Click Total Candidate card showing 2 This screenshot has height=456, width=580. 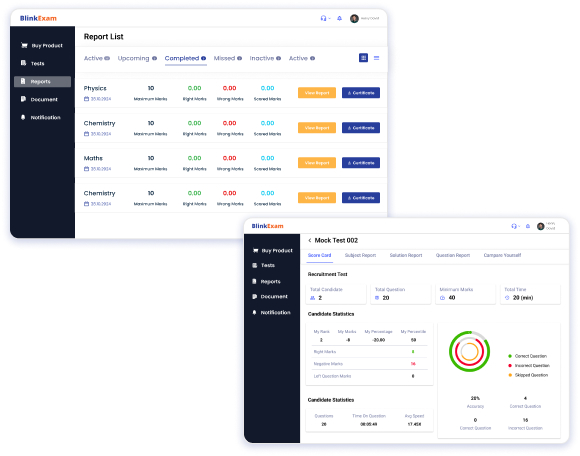[336, 294]
